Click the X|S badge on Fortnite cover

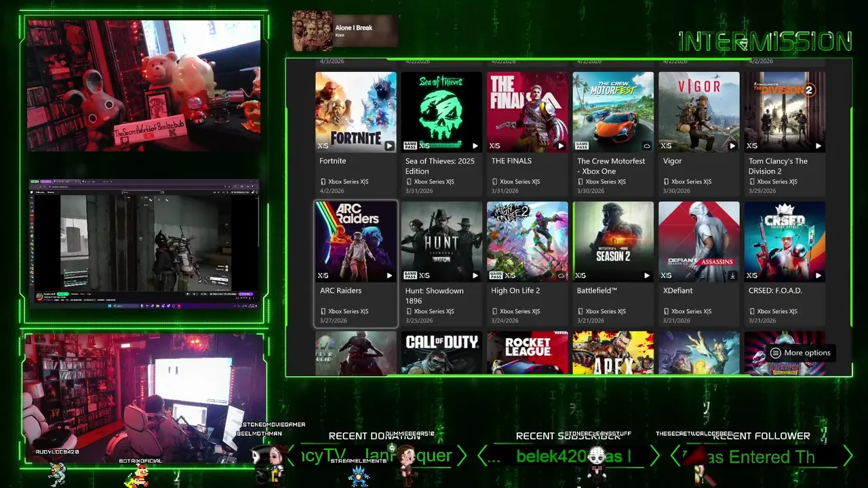point(323,146)
